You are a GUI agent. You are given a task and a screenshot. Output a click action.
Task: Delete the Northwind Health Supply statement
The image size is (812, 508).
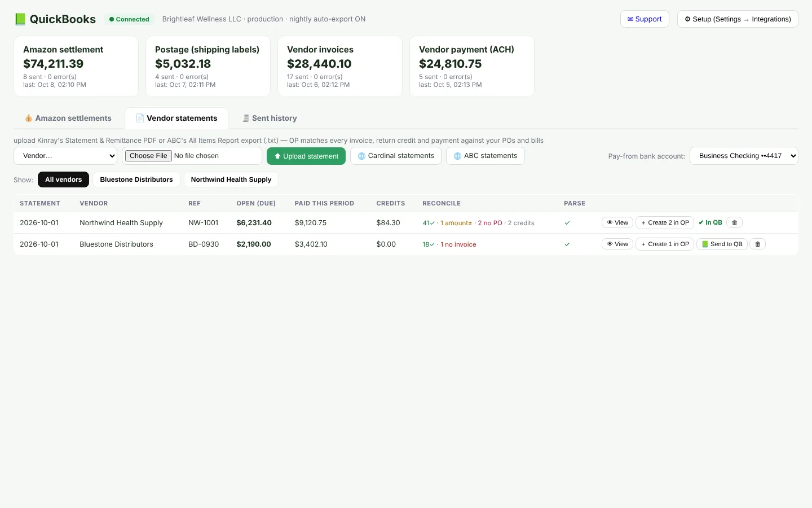click(734, 222)
